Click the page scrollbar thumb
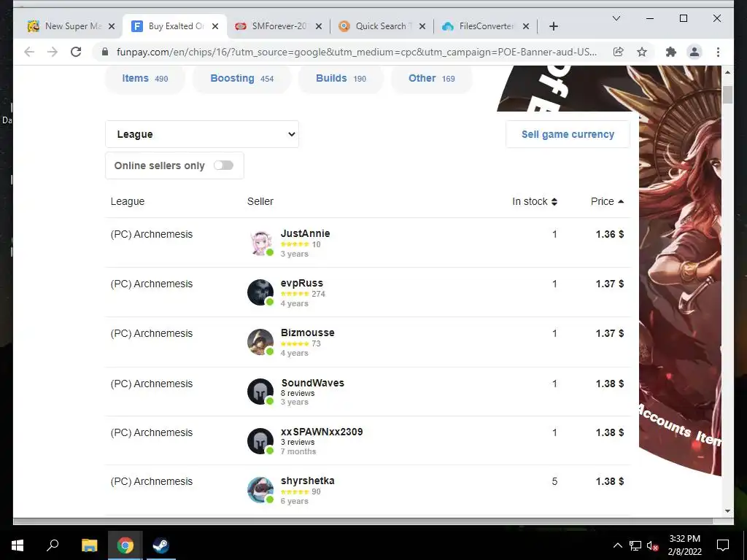The height and width of the screenshot is (560, 747). click(727, 95)
